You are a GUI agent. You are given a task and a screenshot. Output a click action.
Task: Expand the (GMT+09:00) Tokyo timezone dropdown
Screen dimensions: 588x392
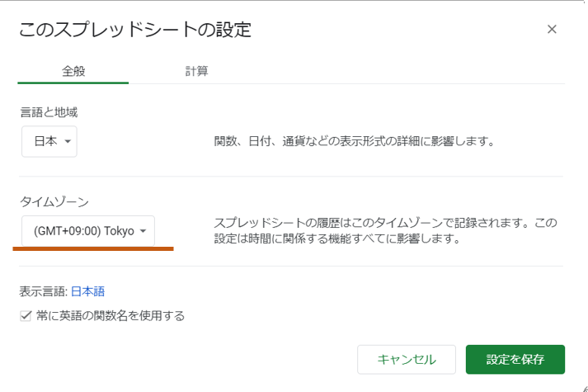point(87,231)
